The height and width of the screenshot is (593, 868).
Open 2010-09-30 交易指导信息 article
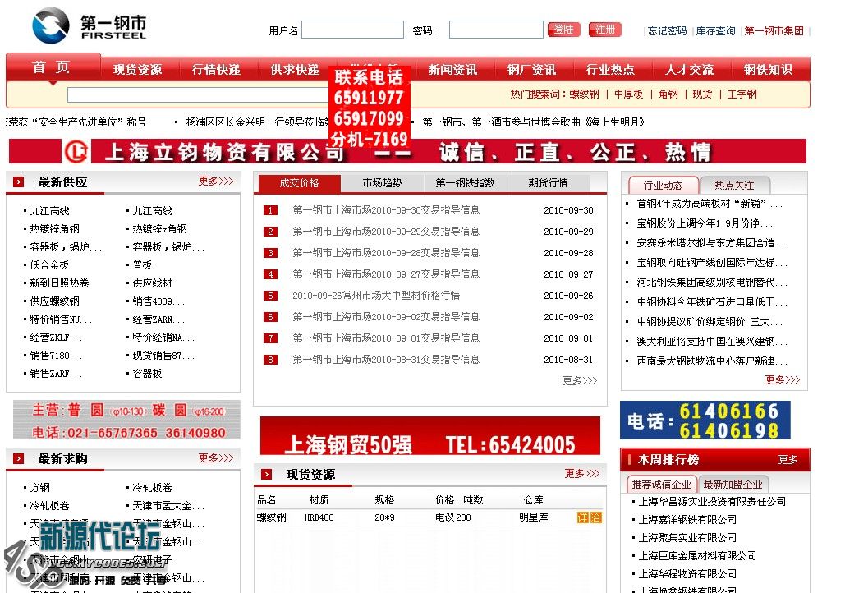coord(386,210)
